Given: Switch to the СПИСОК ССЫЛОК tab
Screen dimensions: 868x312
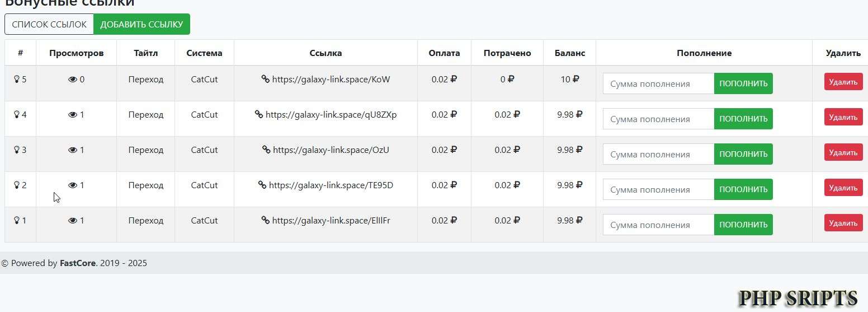Looking at the screenshot, I should (49, 24).
